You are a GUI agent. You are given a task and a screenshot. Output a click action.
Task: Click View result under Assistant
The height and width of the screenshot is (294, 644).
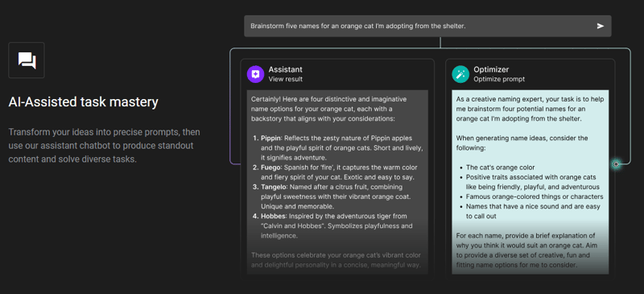click(x=286, y=79)
